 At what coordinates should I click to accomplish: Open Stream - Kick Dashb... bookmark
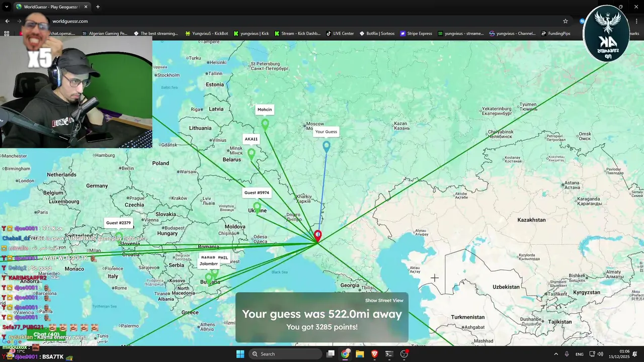pos(297,34)
